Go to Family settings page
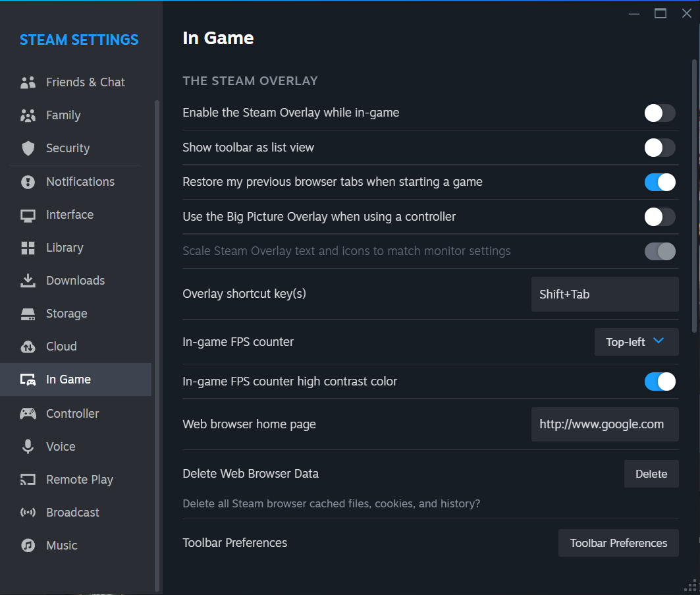 click(x=76, y=115)
